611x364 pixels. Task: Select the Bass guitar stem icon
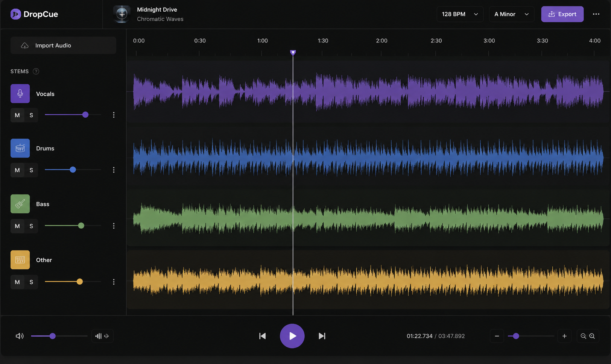point(20,204)
